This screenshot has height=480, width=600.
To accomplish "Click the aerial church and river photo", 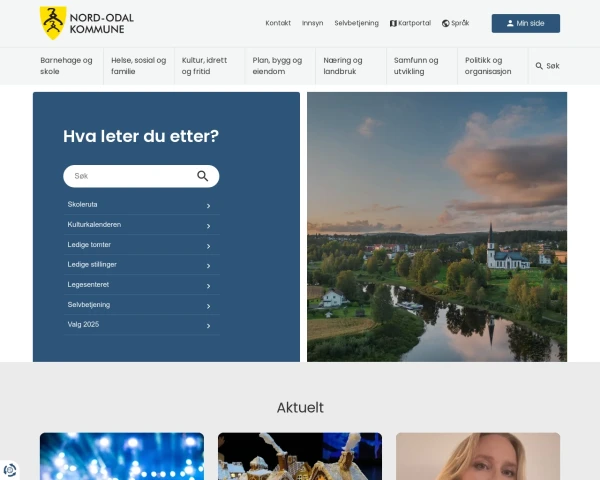I will coord(437,227).
